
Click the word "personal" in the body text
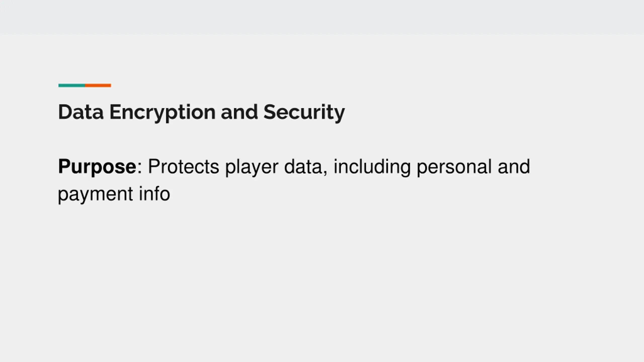(454, 167)
